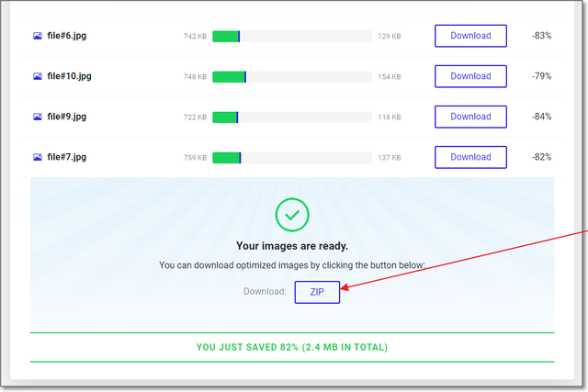The height and width of the screenshot is (392, 588).
Task: Download the optimized file#6.jpg
Action: (470, 36)
